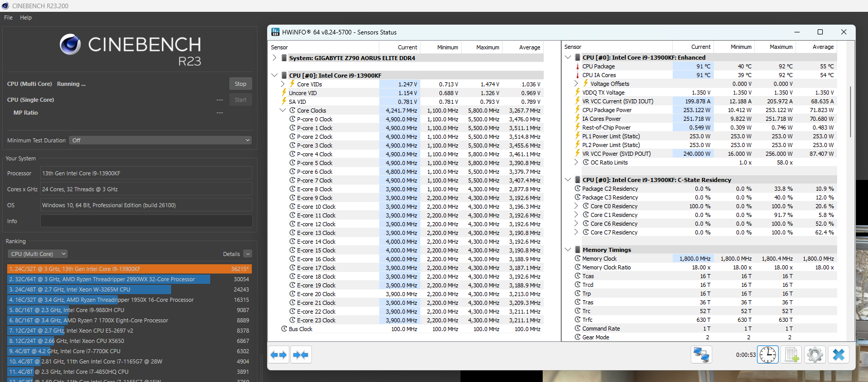Open the File menu
This screenshot has height=382, width=868.
tap(8, 17)
